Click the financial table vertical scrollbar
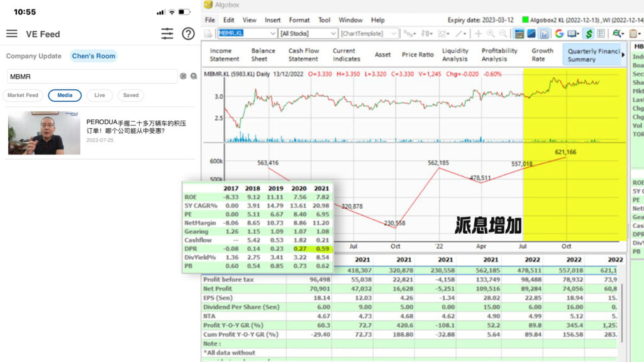 (622, 312)
